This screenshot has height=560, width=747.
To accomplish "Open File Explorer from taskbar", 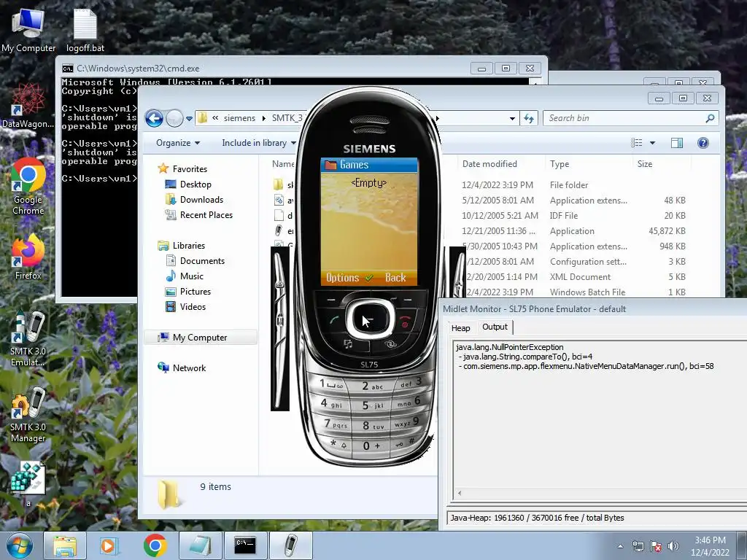I will [65, 545].
